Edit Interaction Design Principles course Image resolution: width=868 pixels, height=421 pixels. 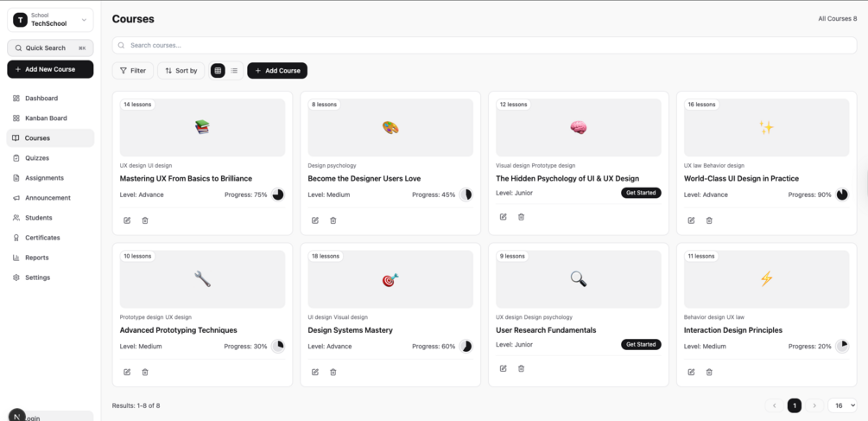(691, 373)
